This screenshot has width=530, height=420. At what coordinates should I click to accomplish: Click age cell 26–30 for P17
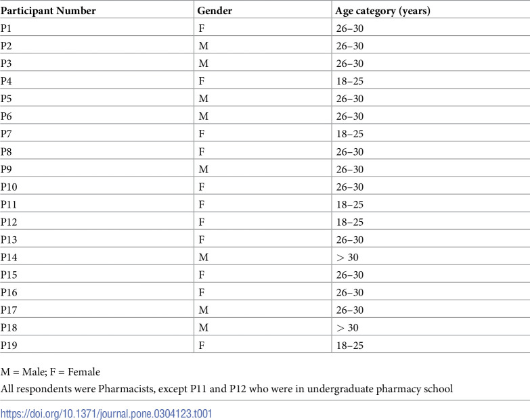[349, 310]
